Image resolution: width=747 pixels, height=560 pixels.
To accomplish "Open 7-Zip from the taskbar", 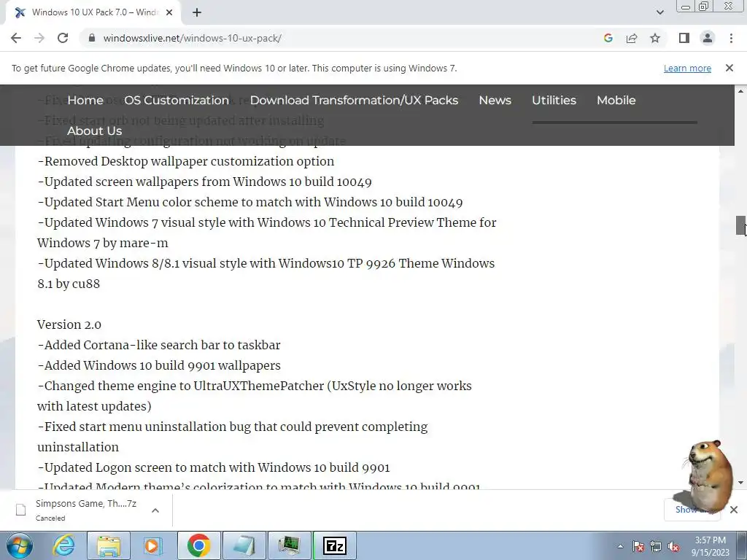I will tap(334, 545).
